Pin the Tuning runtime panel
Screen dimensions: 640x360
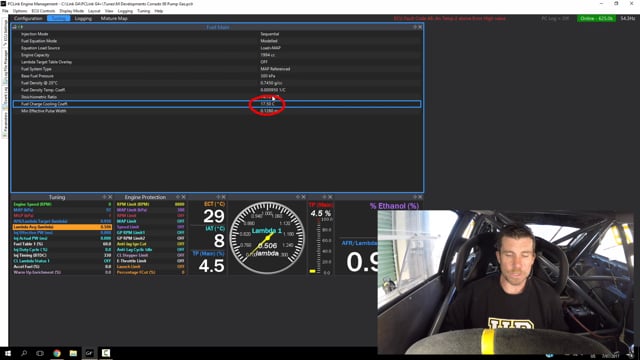tap(104, 197)
